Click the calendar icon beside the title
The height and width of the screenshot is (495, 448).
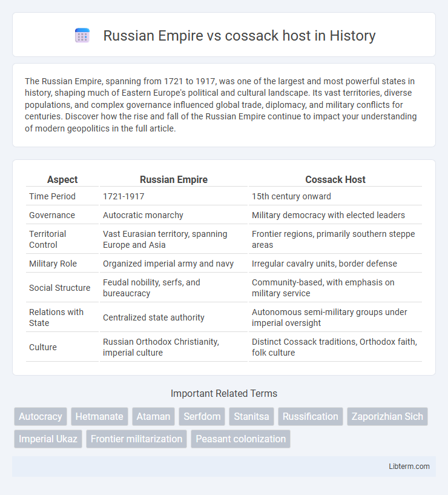coord(82,35)
